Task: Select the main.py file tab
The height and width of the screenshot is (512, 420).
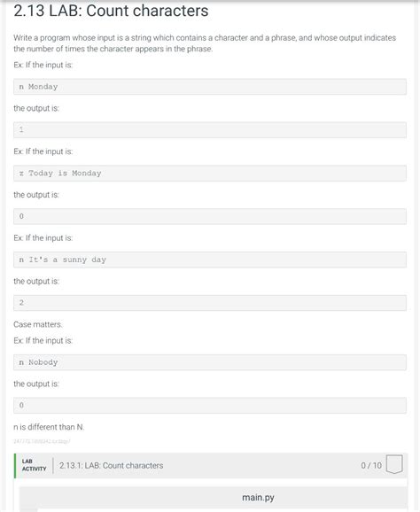Action: (x=258, y=497)
